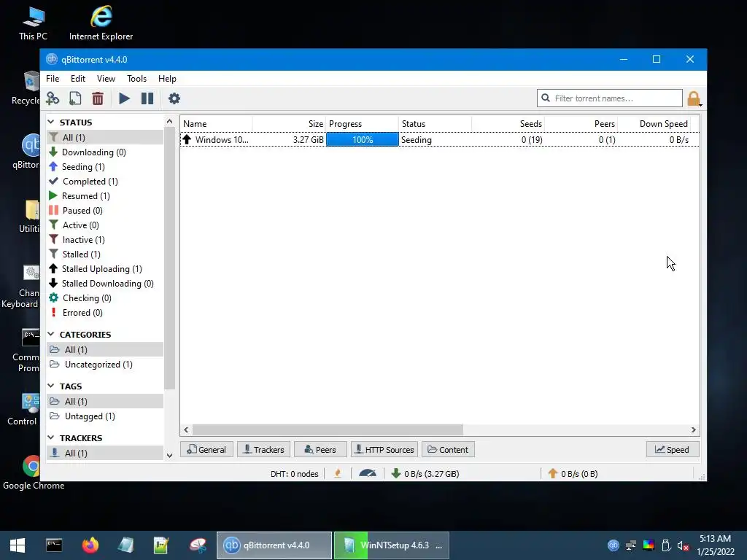Select All (1) under TRACKERS

105,453
